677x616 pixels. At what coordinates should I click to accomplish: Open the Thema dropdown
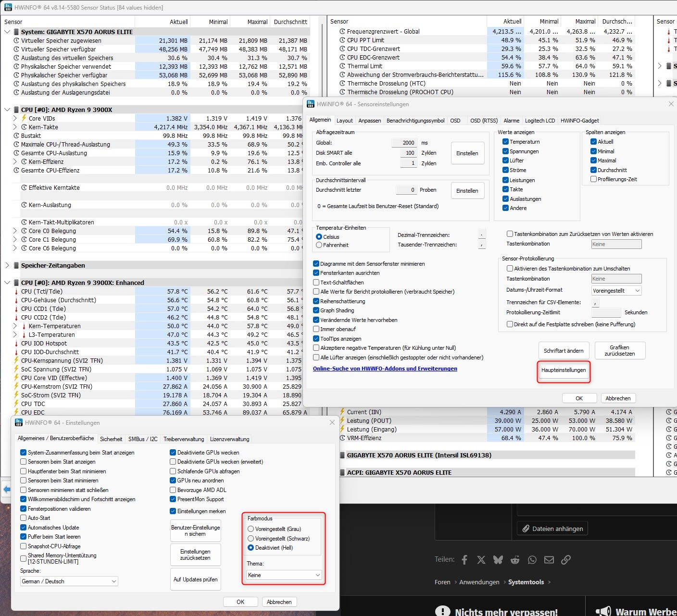(284, 575)
